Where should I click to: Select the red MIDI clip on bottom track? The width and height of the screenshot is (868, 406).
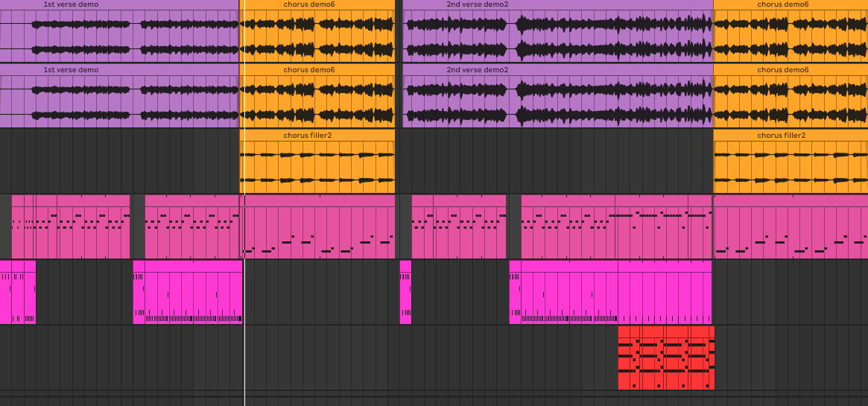667,358
